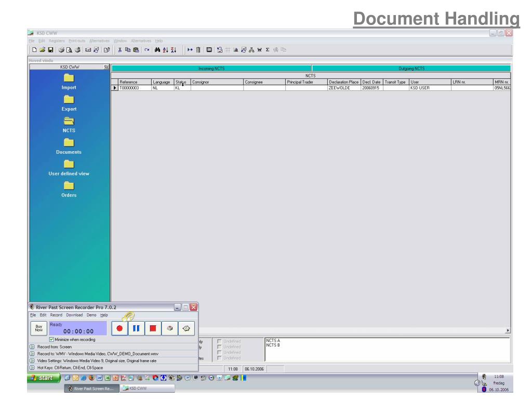The image size is (532, 399).
Task: Open Demo menu in Screen Recorder
Action: pyautogui.click(x=91, y=315)
